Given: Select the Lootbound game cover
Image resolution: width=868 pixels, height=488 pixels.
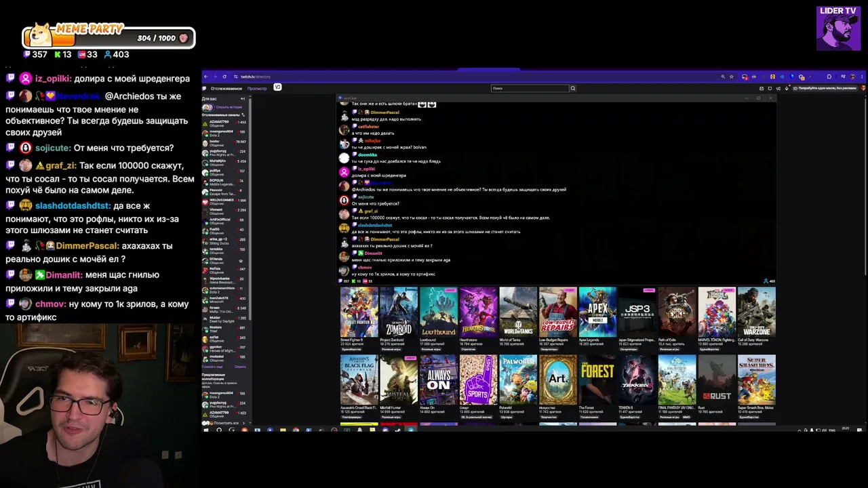Looking at the screenshot, I should (439, 312).
